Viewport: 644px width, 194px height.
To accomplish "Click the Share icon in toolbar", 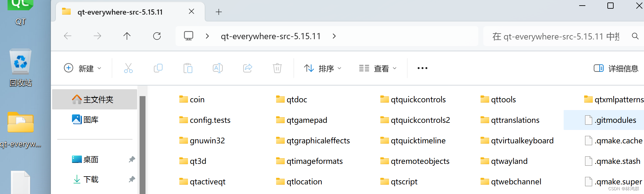I will pos(248,68).
